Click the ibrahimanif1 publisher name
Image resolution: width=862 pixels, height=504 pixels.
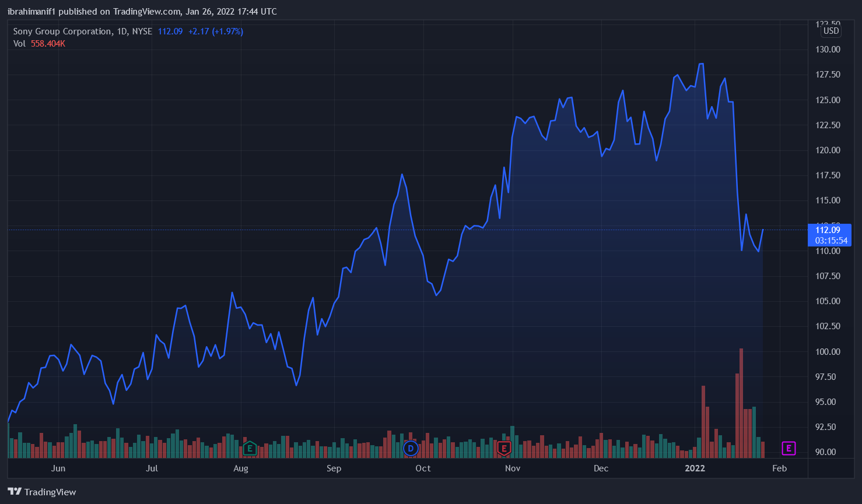coord(31,12)
